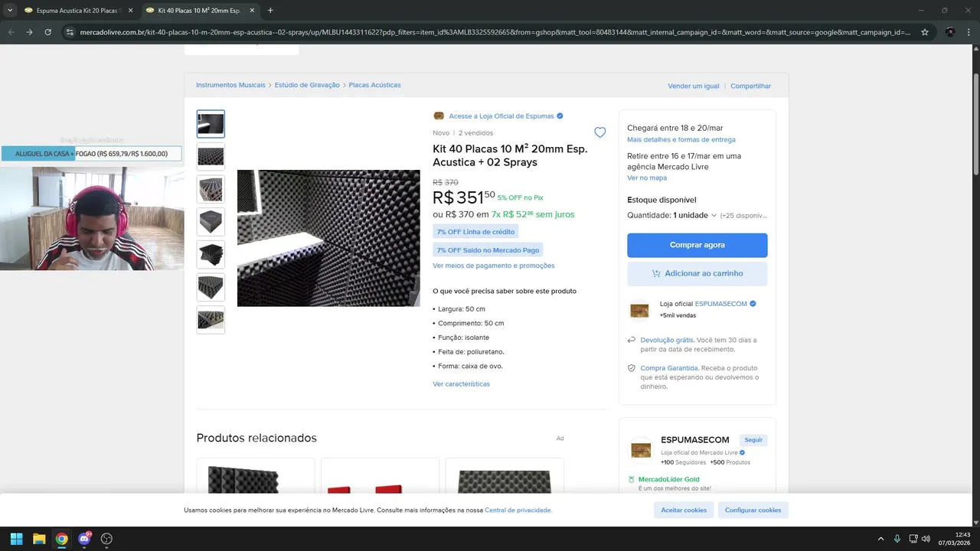
Task: Add product to favorites heart icon
Action: (x=599, y=132)
